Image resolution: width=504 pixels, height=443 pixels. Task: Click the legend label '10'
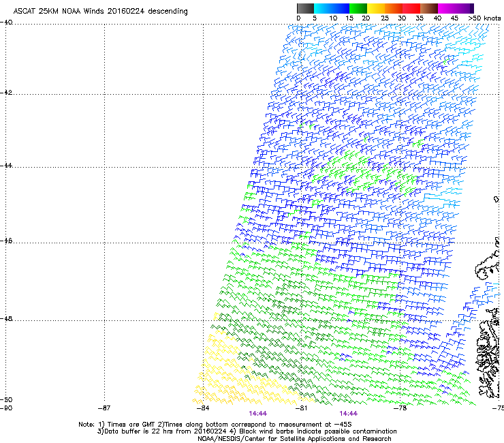pos(333,18)
